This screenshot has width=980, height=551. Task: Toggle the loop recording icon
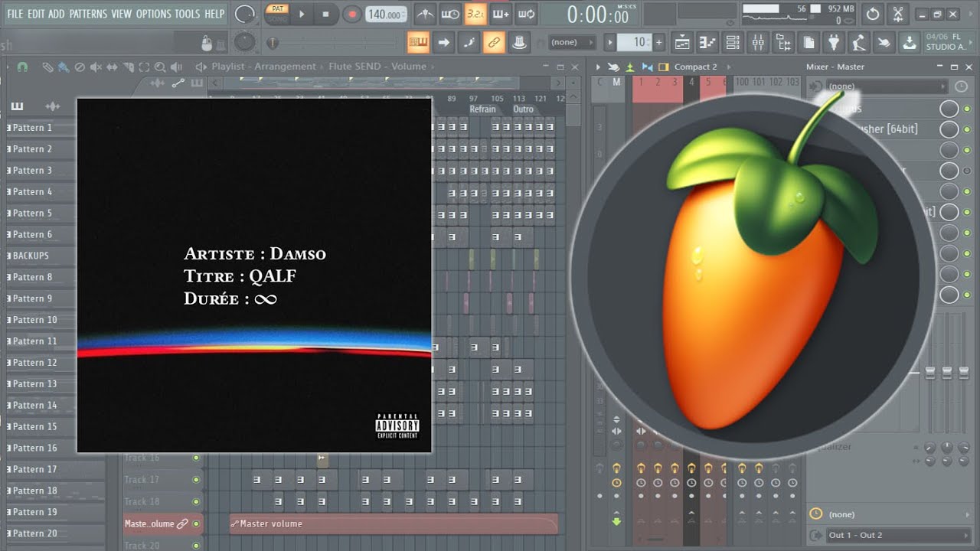click(525, 14)
